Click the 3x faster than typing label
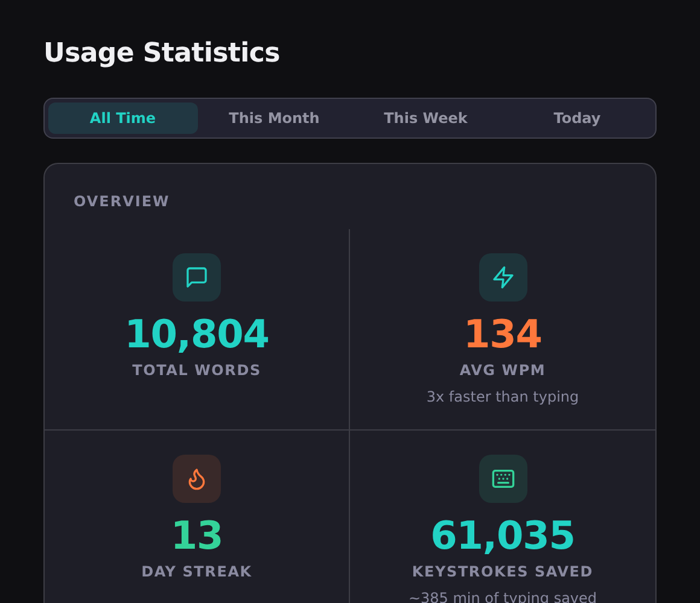 503,396
